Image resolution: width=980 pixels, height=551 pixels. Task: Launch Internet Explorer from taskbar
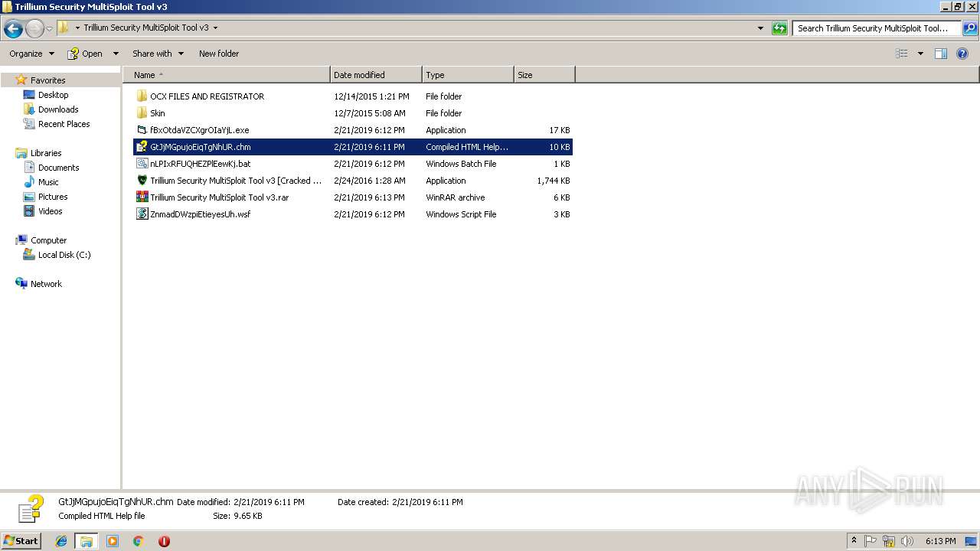click(x=61, y=541)
